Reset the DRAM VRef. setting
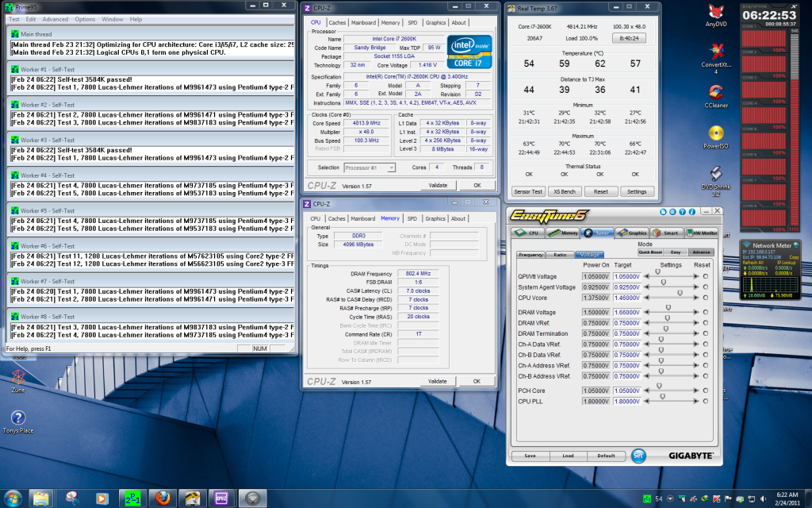The height and width of the screenshot is (508, 812). pyautogui.click(x=705, y=323)
